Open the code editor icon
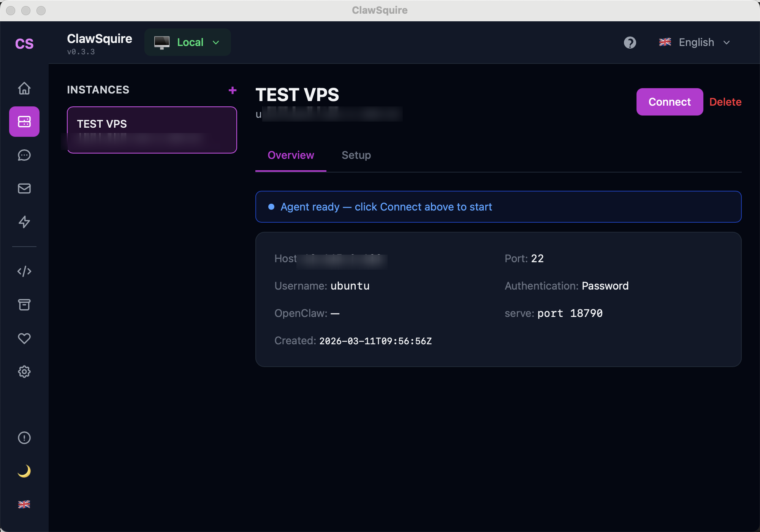 point(24,271)
